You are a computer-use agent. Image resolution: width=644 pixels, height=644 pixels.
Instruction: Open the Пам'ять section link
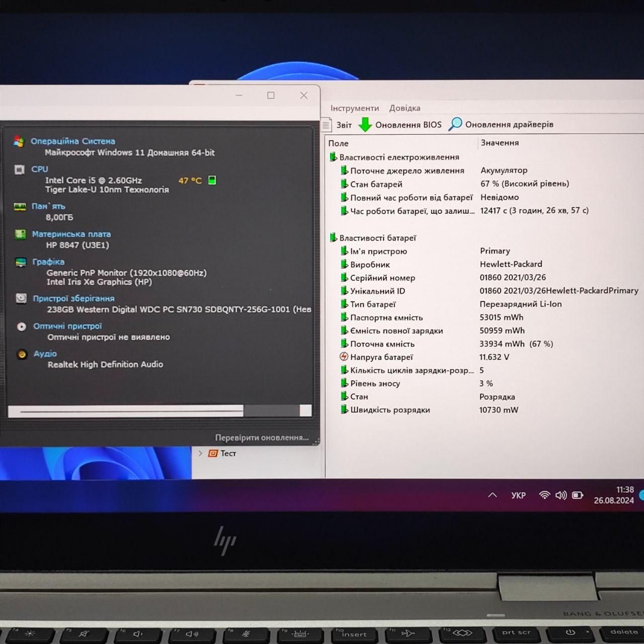pyautogui.click(x=48, y=206)
